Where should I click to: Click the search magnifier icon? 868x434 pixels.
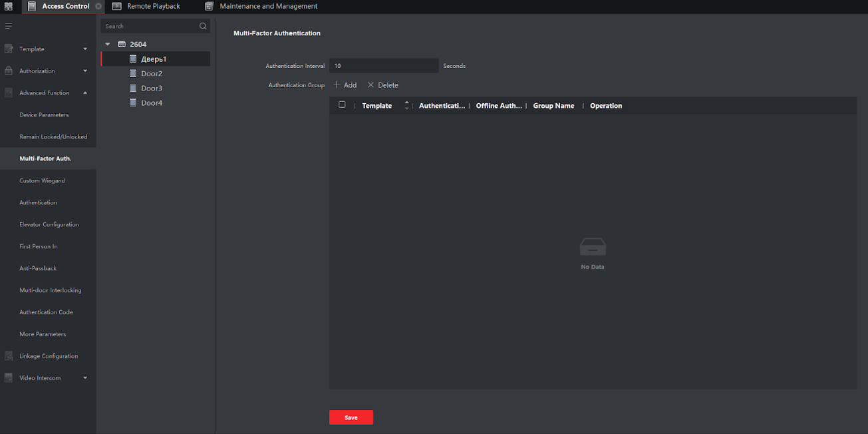[203, 27]
